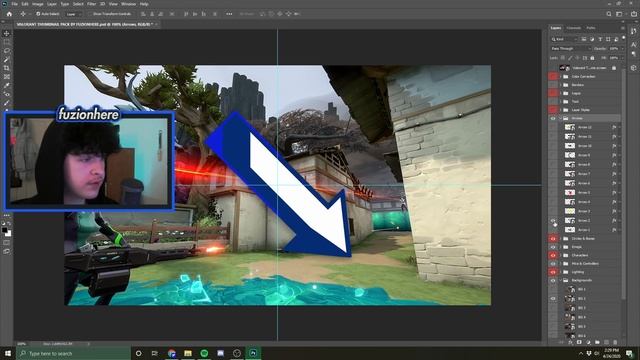Open the blend mode Pass Through dropdown
Screen dimensions: 640x360
click(571, 49)
